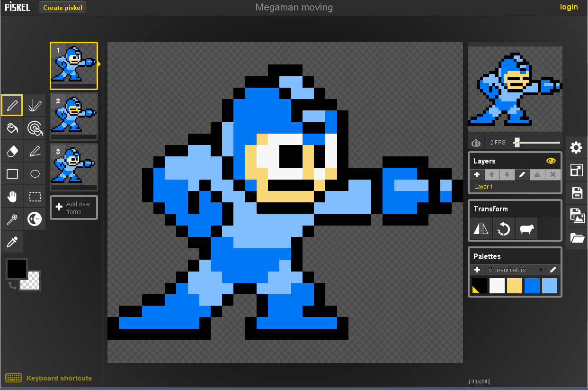The image size is (588, 390).
Task: Rotate the sprite using the Transform rotate icon
Action: click(x=504, y=229)
